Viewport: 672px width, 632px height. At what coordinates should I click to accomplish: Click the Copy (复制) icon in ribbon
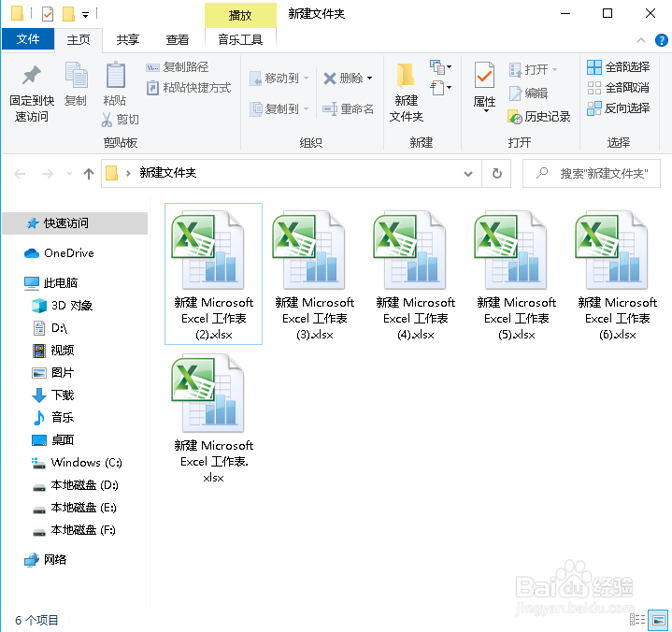76,76
